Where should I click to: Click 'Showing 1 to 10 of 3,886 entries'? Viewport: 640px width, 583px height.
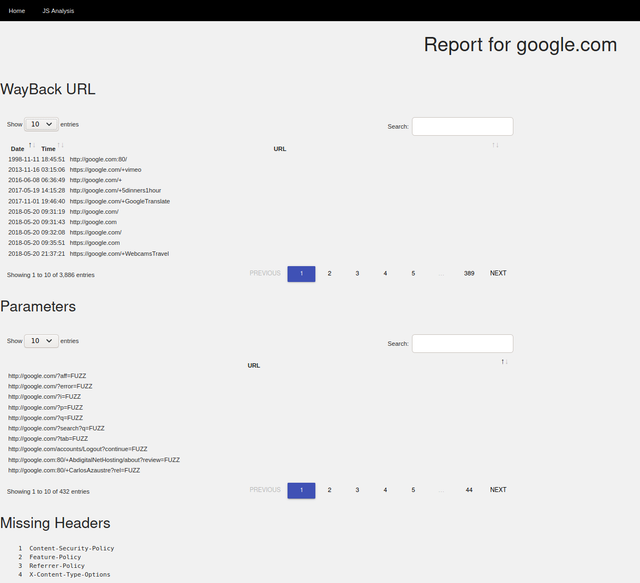click(51, 275)
